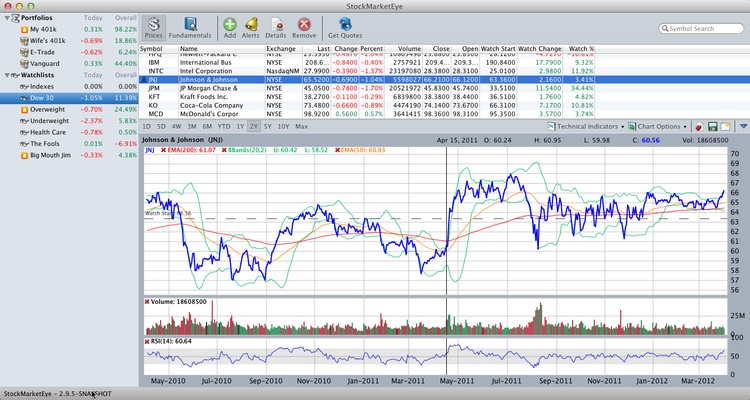Switch chart range to 1D
The image size is (750, 400).
click(x=146, y=127)
